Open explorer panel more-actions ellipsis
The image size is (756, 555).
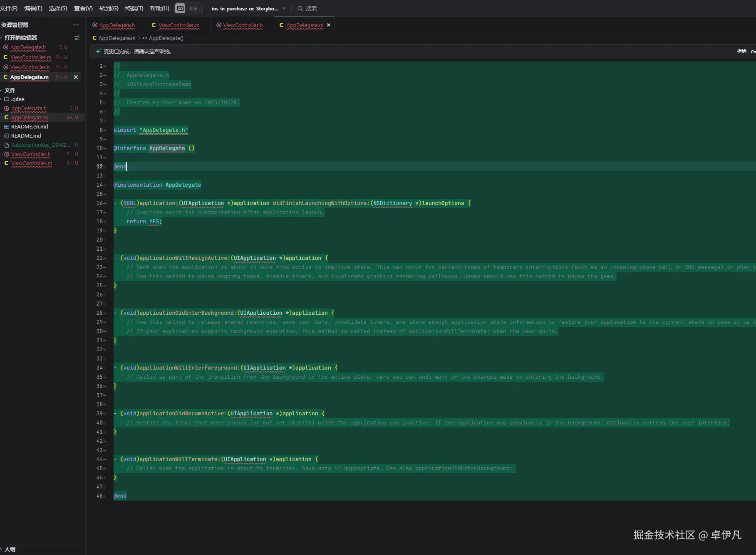point(76,25)
